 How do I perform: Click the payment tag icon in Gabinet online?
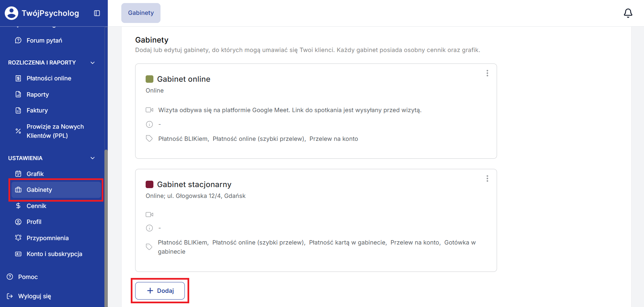pos(149,138)
